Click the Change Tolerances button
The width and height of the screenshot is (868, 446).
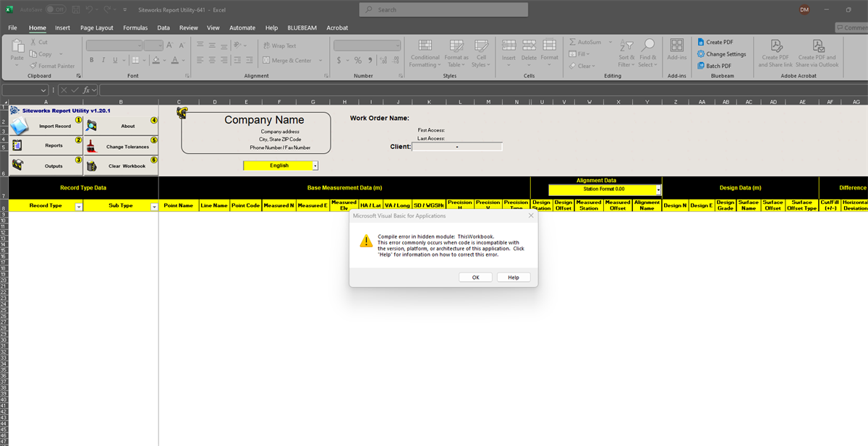122,146
